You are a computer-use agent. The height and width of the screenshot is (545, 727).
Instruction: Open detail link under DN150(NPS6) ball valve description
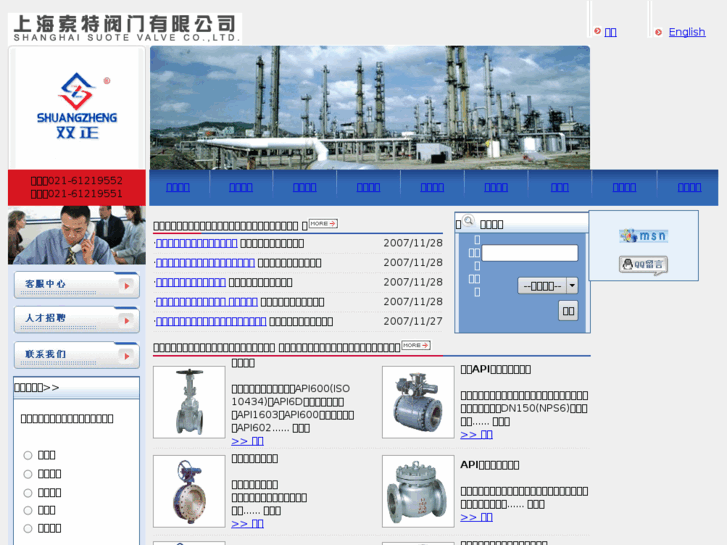pyautogui.click(x=476, y=435)
